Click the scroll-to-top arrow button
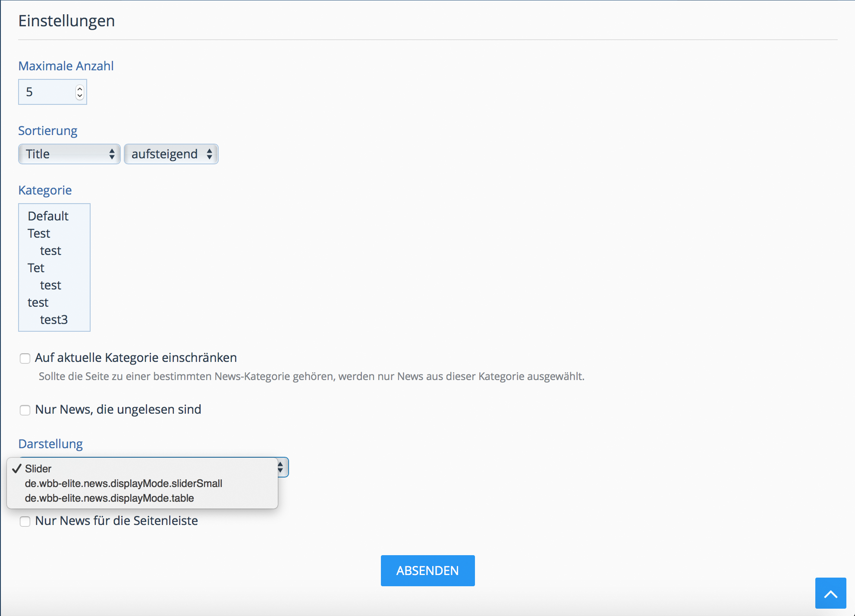This screenshot has height=616, width=855. [x=830, y=593]
